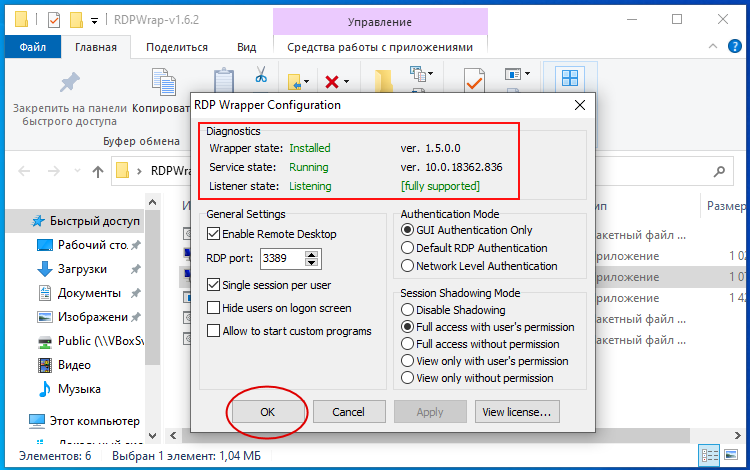Decrease RDP port with down arrow
Screen dimensions: 750x470
coord(311,262)
